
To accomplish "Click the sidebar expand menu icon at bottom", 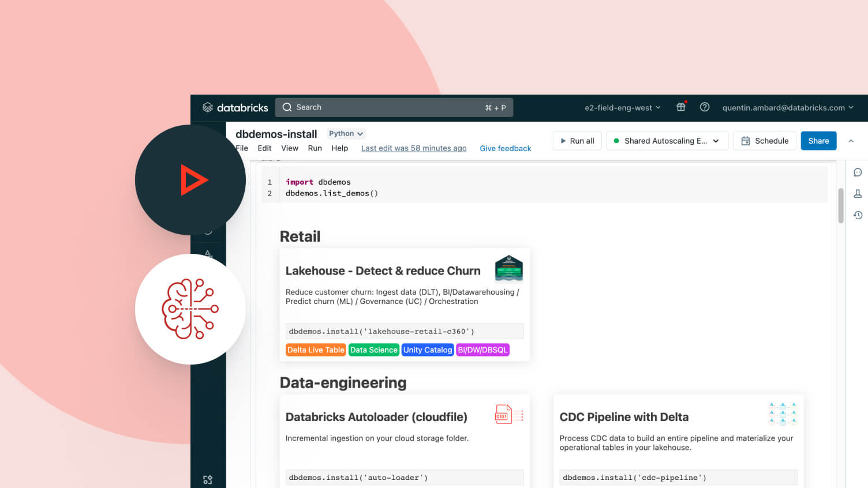I will coord(208,479).
